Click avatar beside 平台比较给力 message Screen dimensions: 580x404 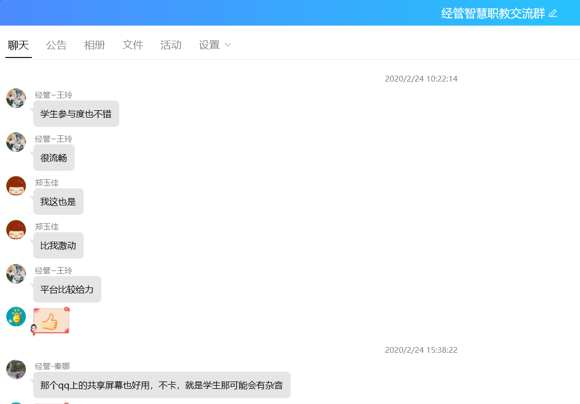coord(16,274)
